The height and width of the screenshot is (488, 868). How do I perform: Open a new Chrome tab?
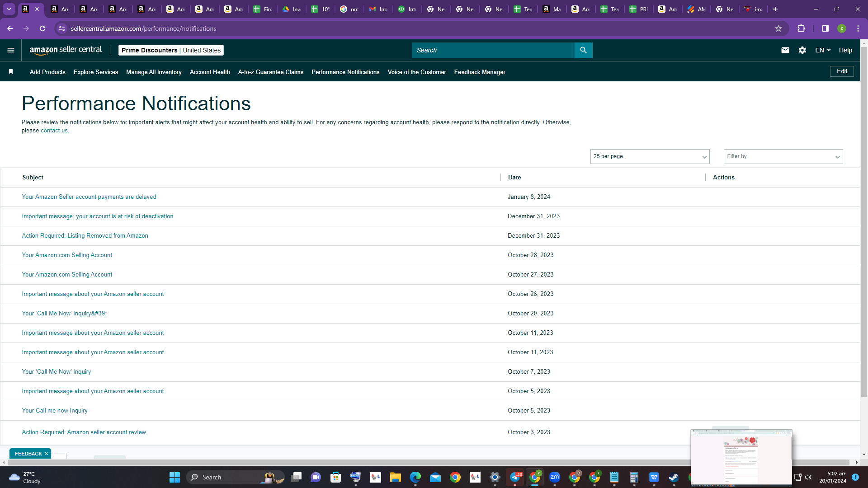point(775,9)
